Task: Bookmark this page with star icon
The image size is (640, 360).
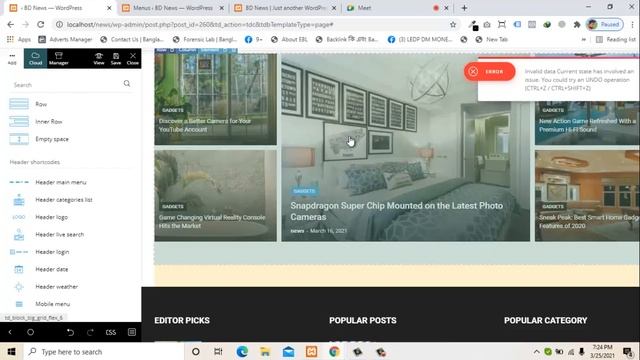Action: [453, 24]
